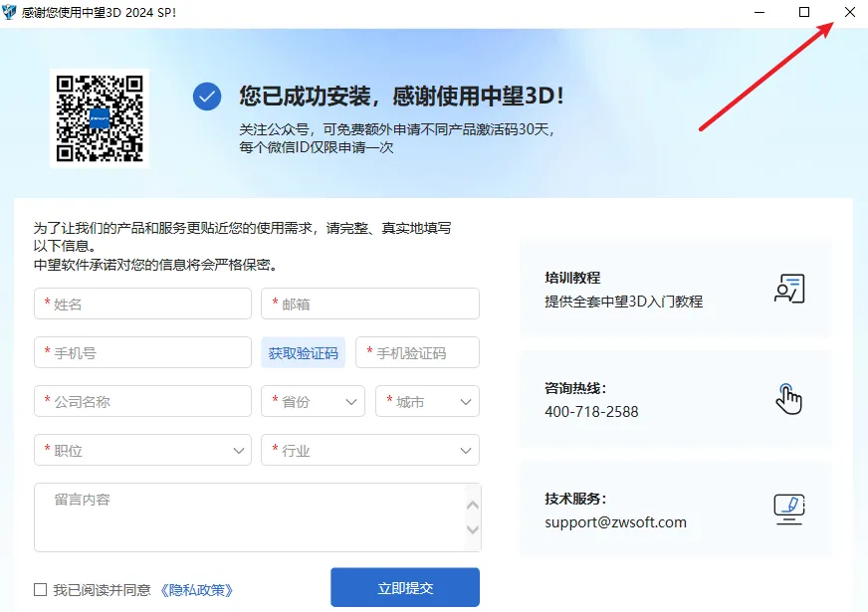Open the 《隐私政策》 link
The height and width of the screenshot is (612, 868).
point(196,590)
